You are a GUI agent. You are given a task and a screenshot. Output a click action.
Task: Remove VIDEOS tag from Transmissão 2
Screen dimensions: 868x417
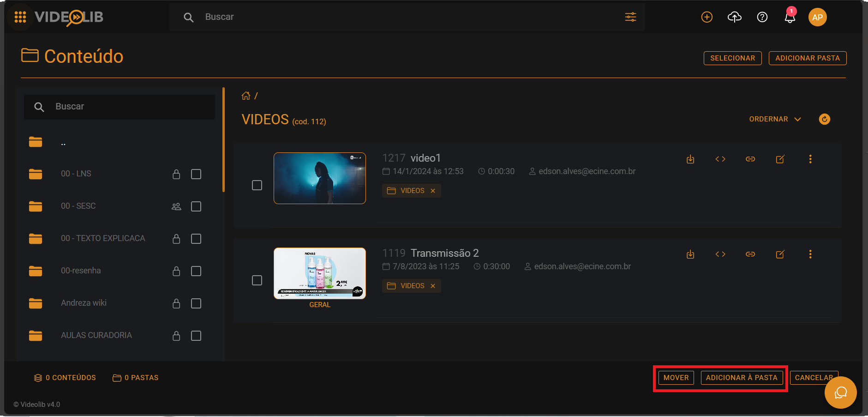pos(433,286)
